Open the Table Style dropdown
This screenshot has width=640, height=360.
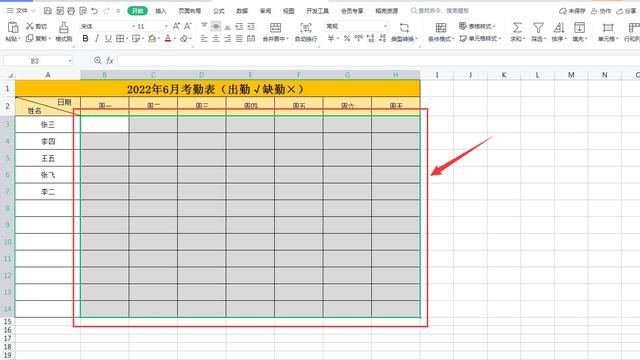(477, 26)
